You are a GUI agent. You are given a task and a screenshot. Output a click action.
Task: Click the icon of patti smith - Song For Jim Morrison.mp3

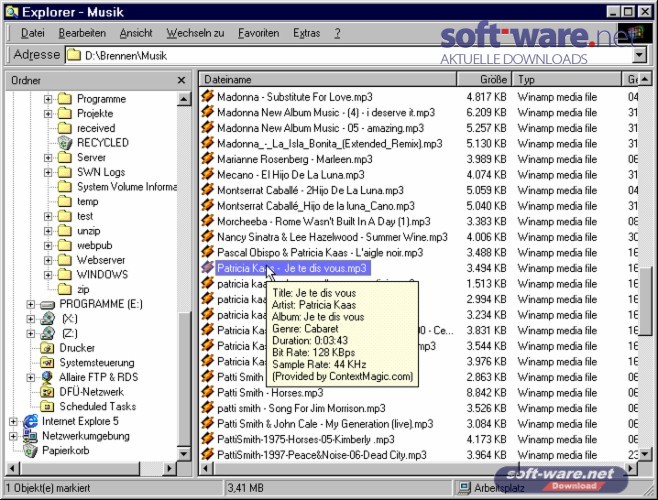click(207, 408)
